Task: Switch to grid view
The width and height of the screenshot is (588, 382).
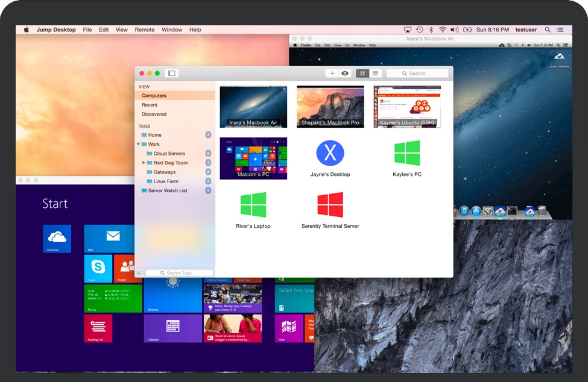Action: coord(362,74)
